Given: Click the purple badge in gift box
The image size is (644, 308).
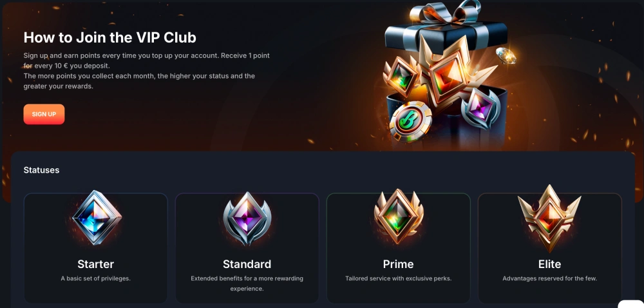Looking at the screenshot, I should [x=480, y=108].
